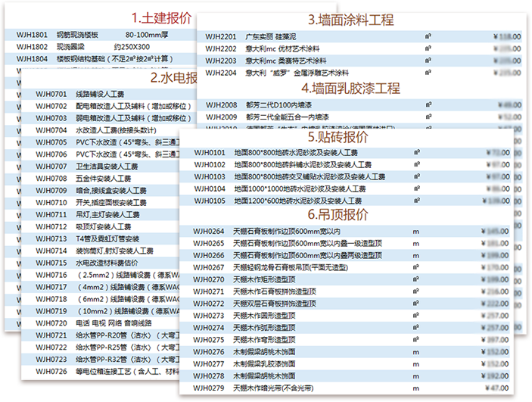Click item "五金件安装人工费"
The image size is (532, 402).
tap(104, 179)
